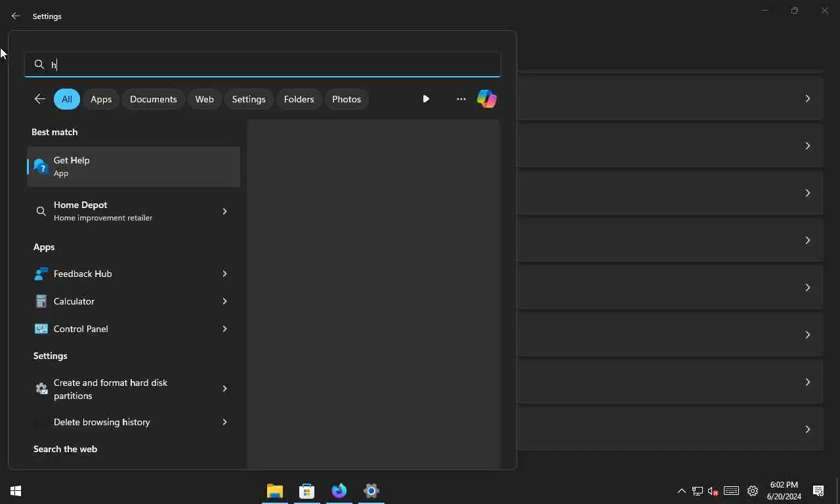The image size is (840, 504).
Task: Select the All filter tab
Action: [x=67, y=99]
